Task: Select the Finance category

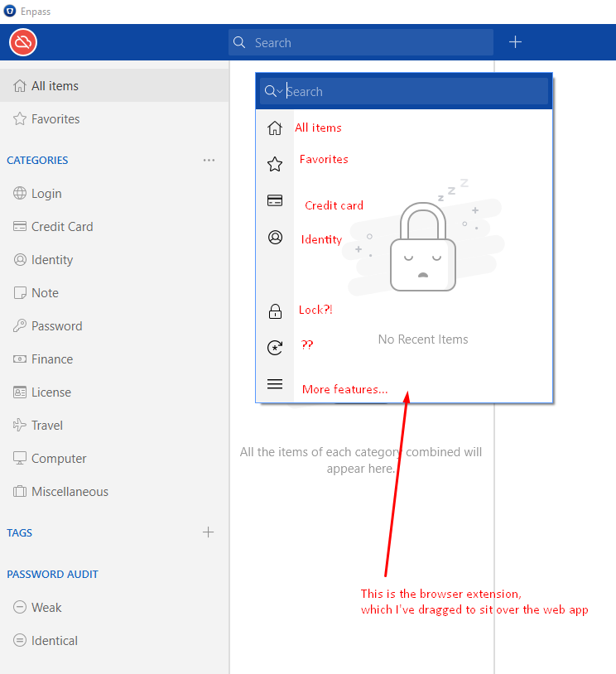Action: tap(114, 359)
